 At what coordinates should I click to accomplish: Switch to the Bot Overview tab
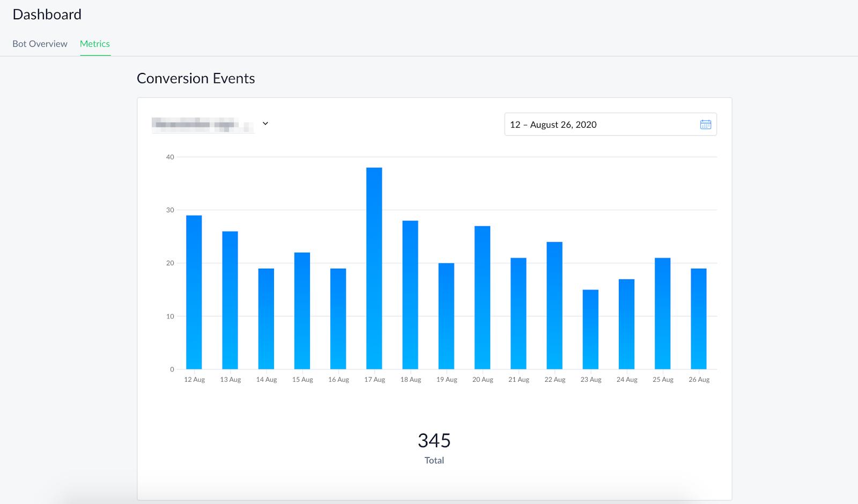pos(40,43)
